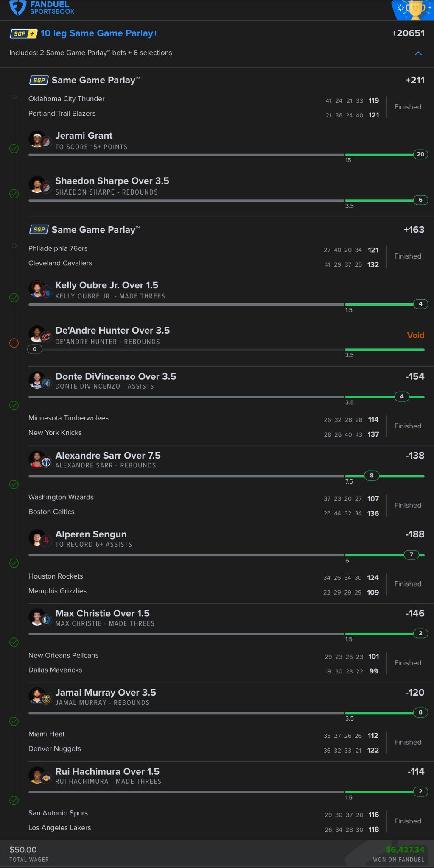434x868 pixels.
Task: Click the SGP badge beside the 76ers game parlay
Action: coord(39,230)
